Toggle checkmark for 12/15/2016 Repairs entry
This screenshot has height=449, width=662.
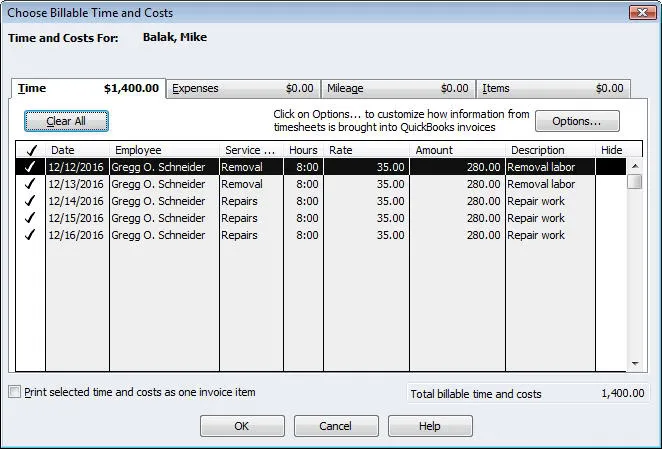[x=30, y=218]
